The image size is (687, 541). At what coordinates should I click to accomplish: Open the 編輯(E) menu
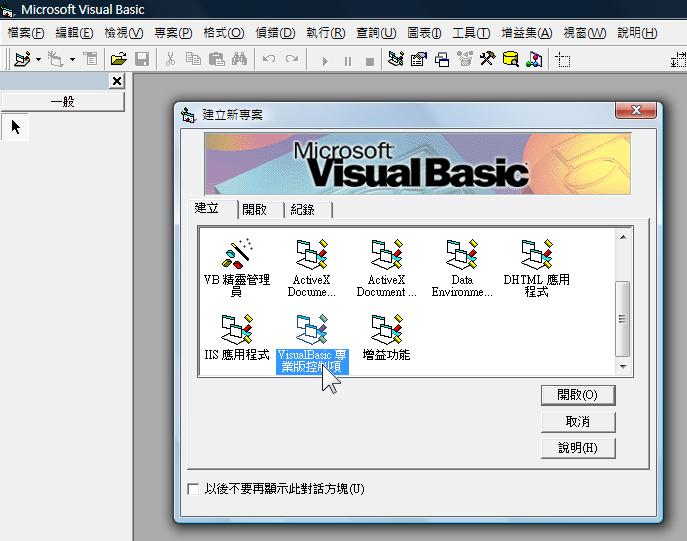click(x=74, y=33)
